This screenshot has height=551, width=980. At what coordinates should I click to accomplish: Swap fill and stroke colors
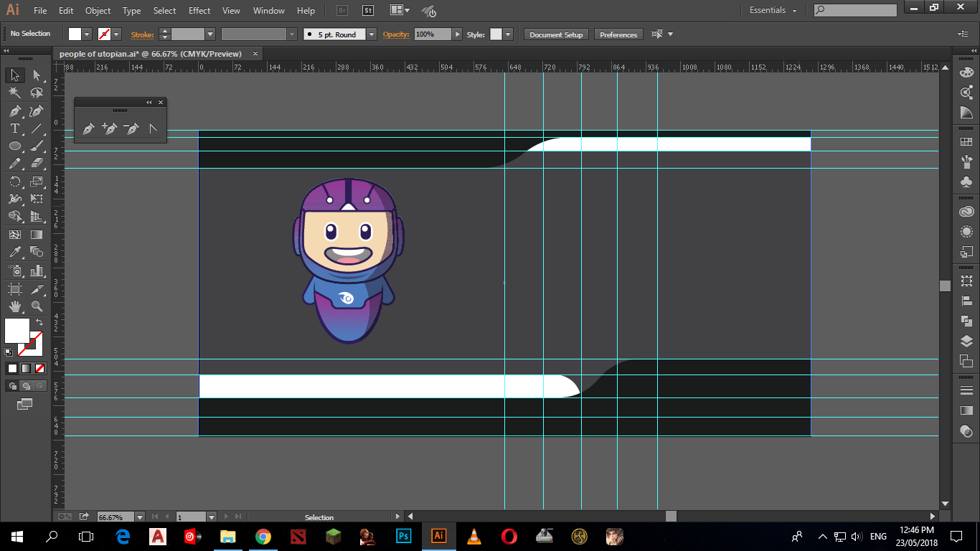(39, 323)
